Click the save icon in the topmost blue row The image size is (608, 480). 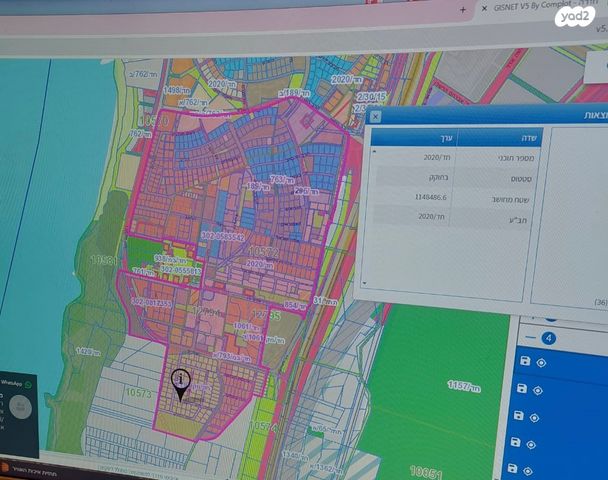pyautogui.click(x=526, y=362)
